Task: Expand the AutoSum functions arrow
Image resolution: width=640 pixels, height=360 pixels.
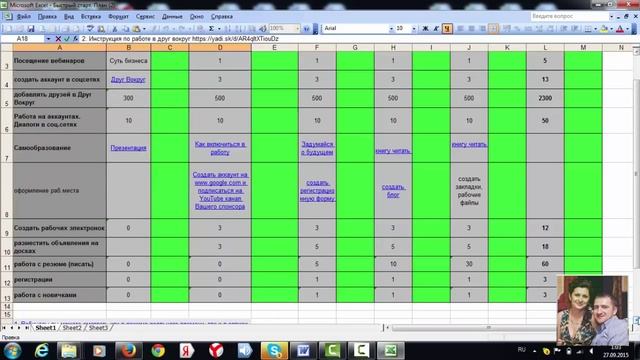Action: coord(219,29)
